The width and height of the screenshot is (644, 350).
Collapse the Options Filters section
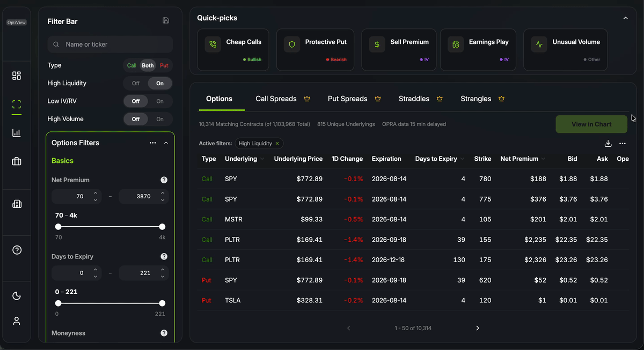coord(166,143)
